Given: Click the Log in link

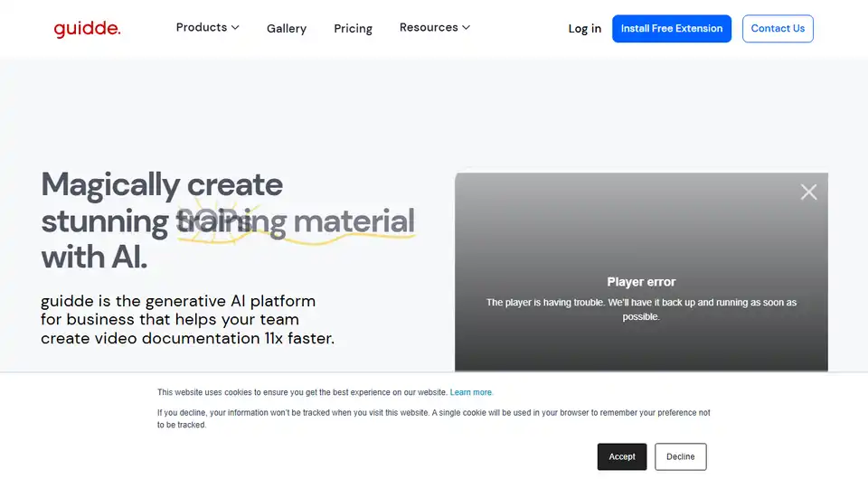Looking at the screenshot, I should click(x=585, y=28).
